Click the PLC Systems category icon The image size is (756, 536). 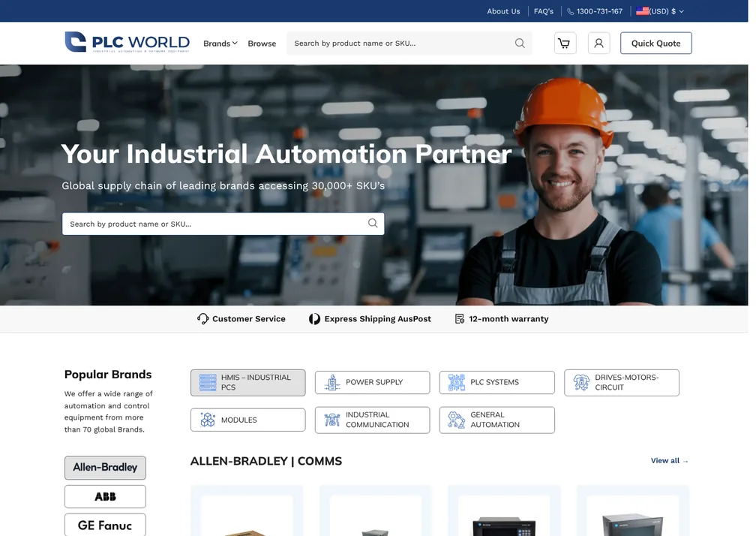[457, 383]
